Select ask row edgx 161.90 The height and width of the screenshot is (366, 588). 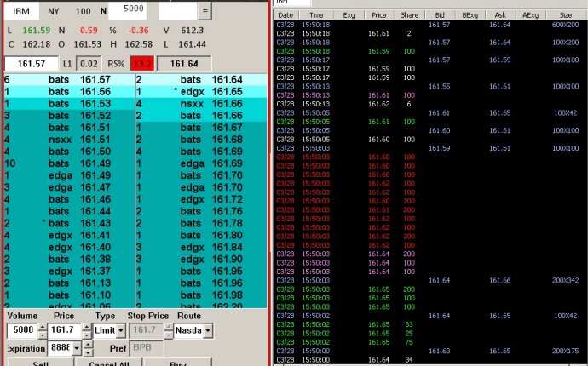point(201,260)
